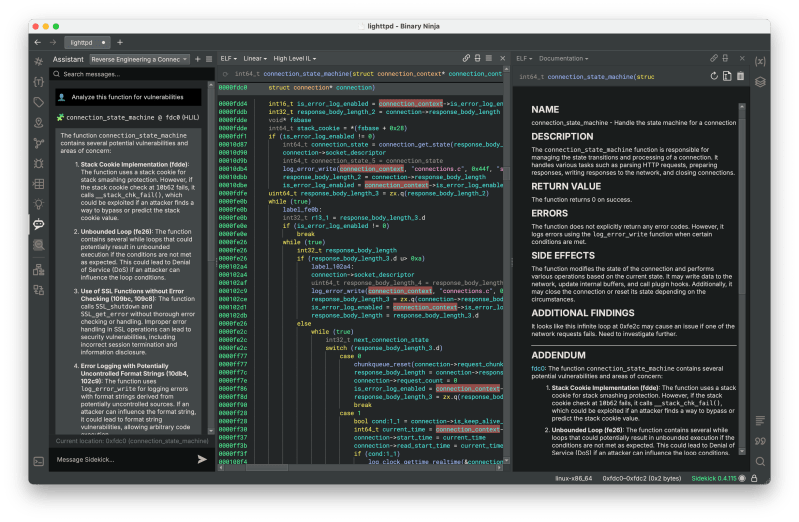Screen dimensions: 799x522
Task: Open the Tags sidebar panel
Action: 39,102
